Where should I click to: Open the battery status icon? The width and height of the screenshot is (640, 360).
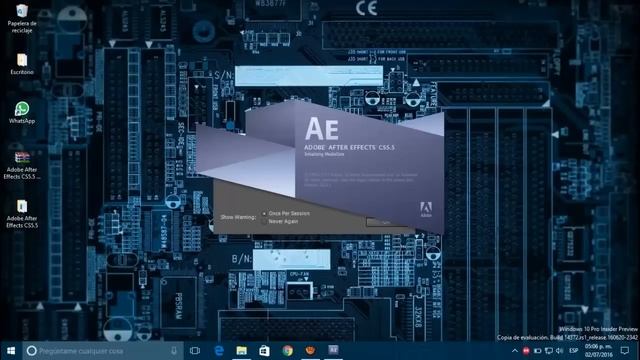coord(538,351)
